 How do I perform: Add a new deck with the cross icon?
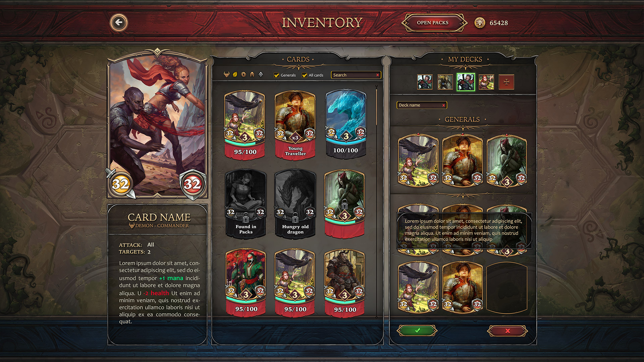506,82
